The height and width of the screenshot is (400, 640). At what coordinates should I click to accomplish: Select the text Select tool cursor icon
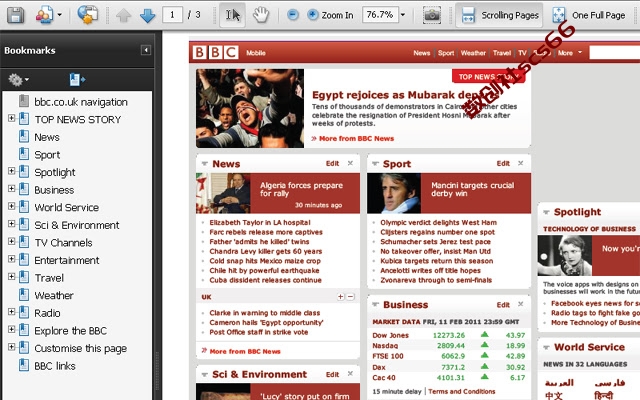pyautogui.click(x=233, y=15)
